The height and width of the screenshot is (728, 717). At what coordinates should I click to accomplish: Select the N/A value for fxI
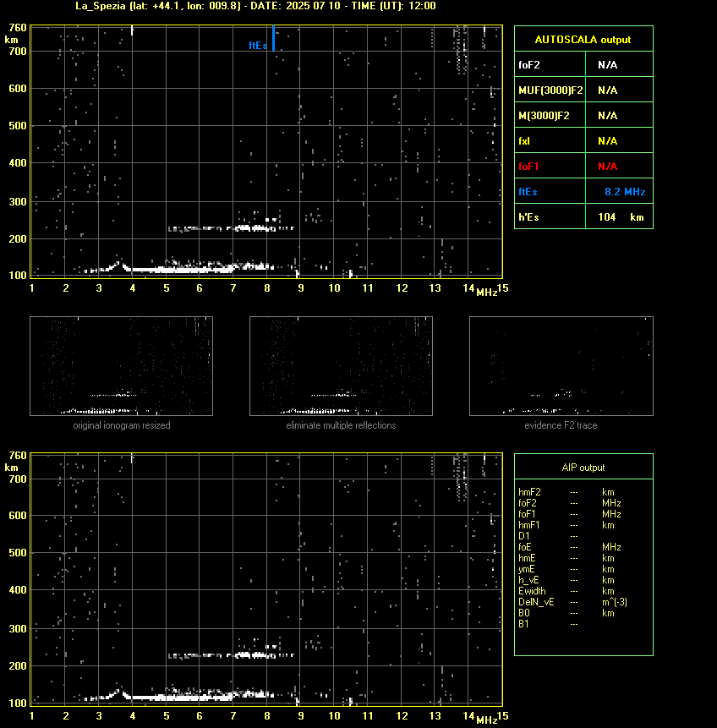pyautogui.click(x=607, y=141)
